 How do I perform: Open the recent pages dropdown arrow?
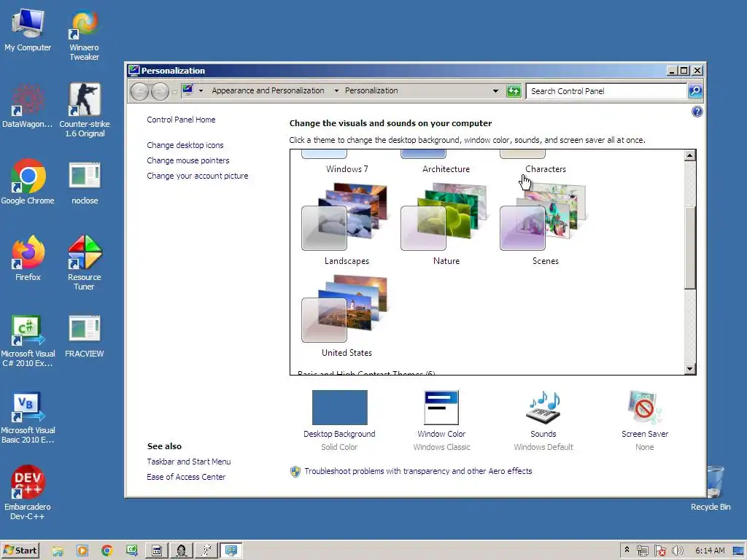point(174,91)
